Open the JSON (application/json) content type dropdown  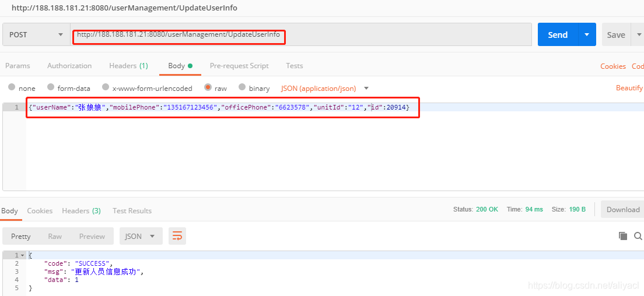(325, 88)
